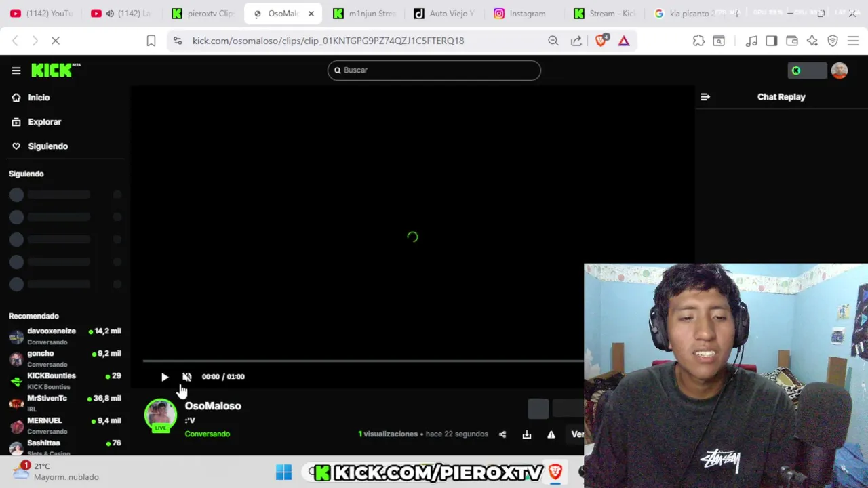Download the clip
This screenshot has width=868, height=488.
coord(527,434)
